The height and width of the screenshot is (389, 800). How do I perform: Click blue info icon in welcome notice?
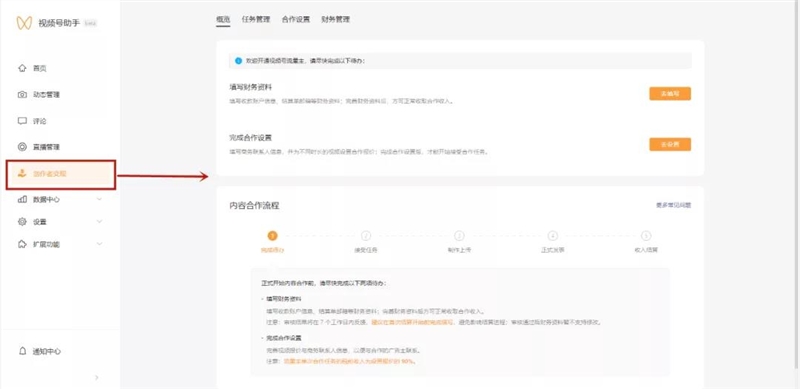coord(238,61)
